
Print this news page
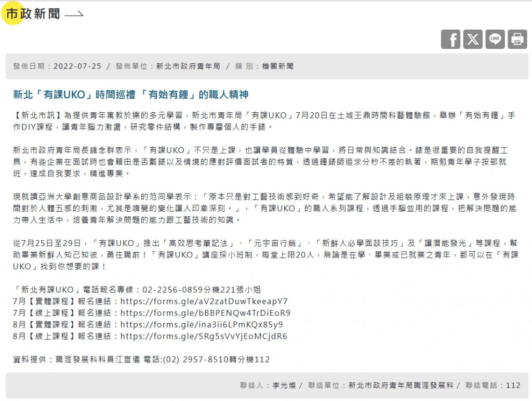pyautogui.click(x=517, y=39)
